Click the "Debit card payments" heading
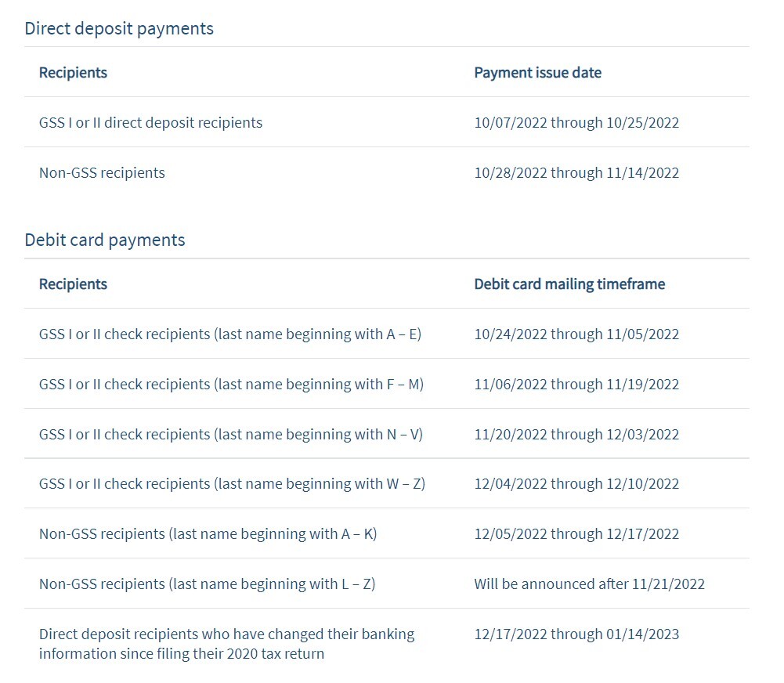 click(105, 240)
